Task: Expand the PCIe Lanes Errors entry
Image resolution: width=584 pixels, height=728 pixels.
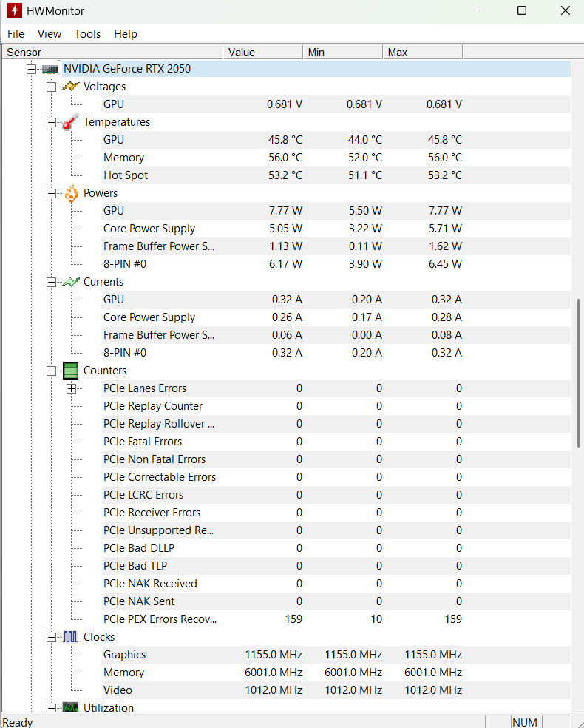Action: coord(71,388)
